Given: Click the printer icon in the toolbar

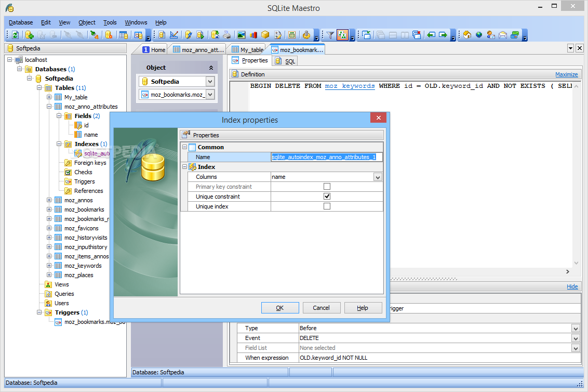Looking at the screenshot, I should [x=226, y=35].
